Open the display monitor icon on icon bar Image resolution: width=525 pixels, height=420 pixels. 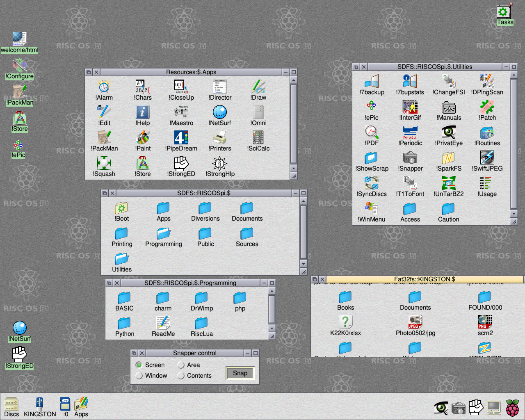coord(494,408)
